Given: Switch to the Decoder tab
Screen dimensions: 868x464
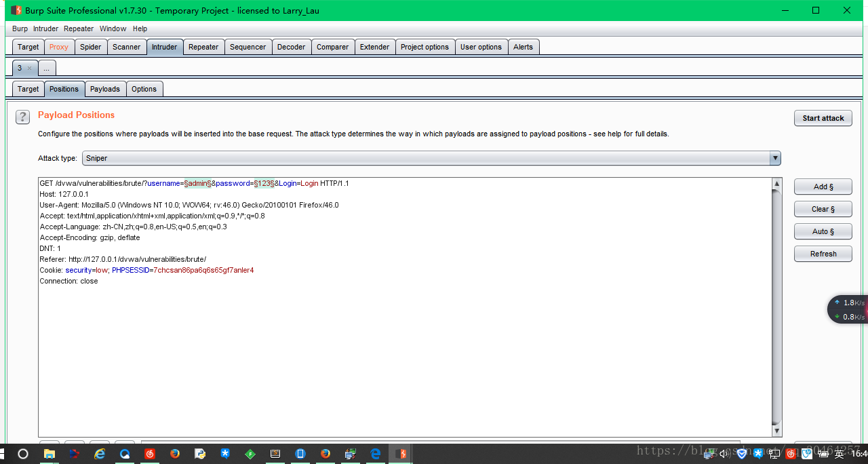Looking at the screenshot, I should (292, 47).
